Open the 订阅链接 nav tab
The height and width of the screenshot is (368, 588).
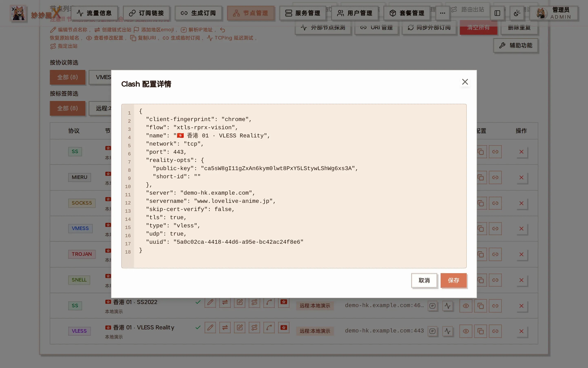pos(146,13)
